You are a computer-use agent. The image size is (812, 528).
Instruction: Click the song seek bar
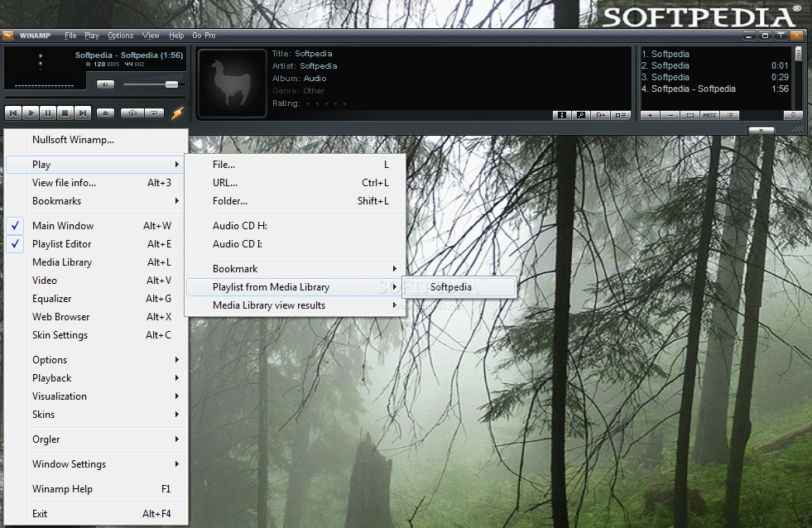pyautogui.click(x=94, y=97)
